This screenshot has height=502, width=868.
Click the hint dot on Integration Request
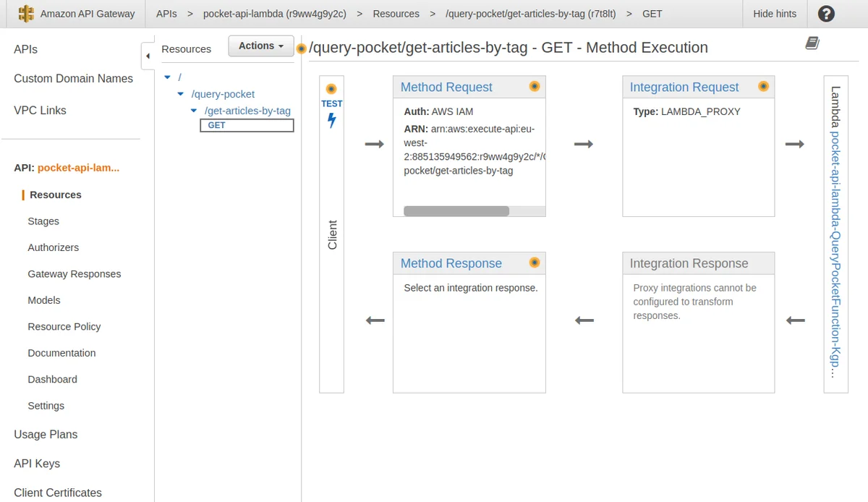tap(763, 86)
